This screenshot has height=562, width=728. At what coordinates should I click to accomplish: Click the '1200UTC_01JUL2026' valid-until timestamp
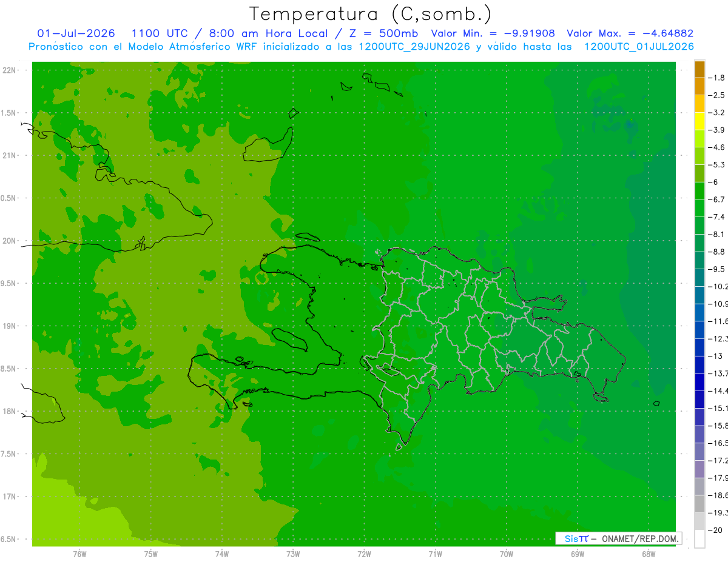tap(639, 47)
